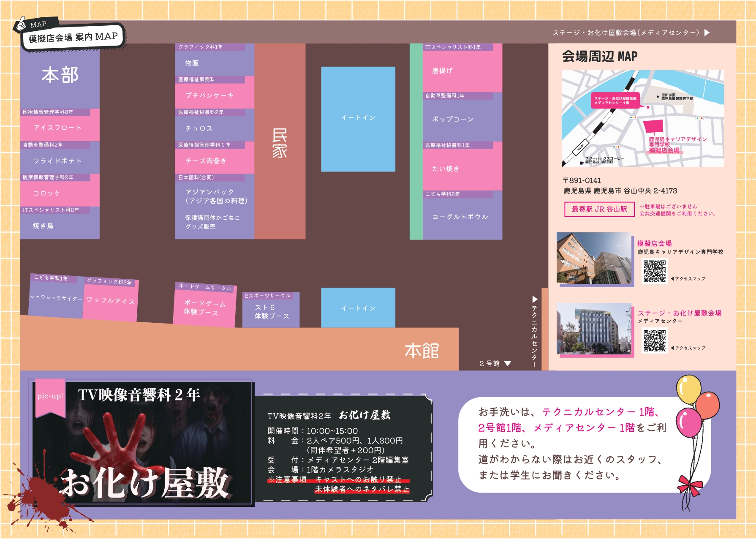
Task: Click the triangle arrow above テクニカルセンター
Action: (x=535, y=299)
